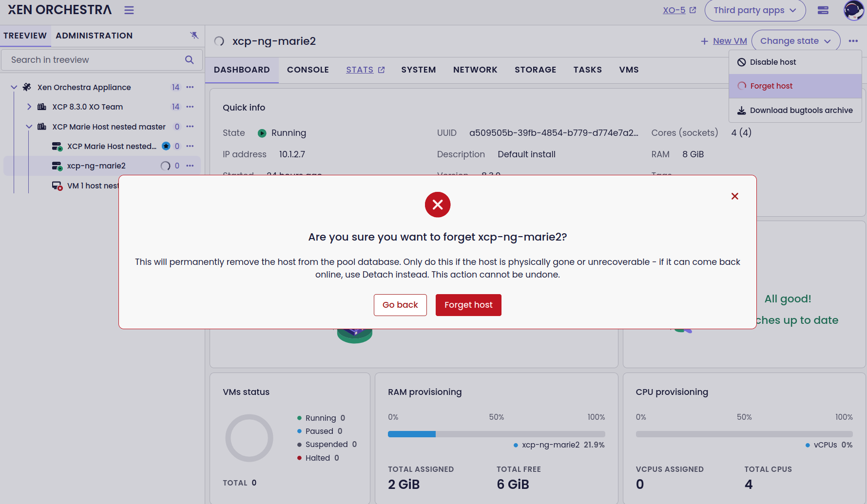Click the treeview search magnifier icon
This screenshot has height=504, width=867.
(190, 60)
